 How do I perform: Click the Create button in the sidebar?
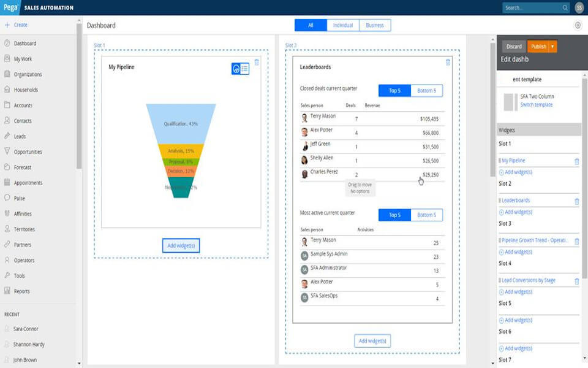coord(16,25)
